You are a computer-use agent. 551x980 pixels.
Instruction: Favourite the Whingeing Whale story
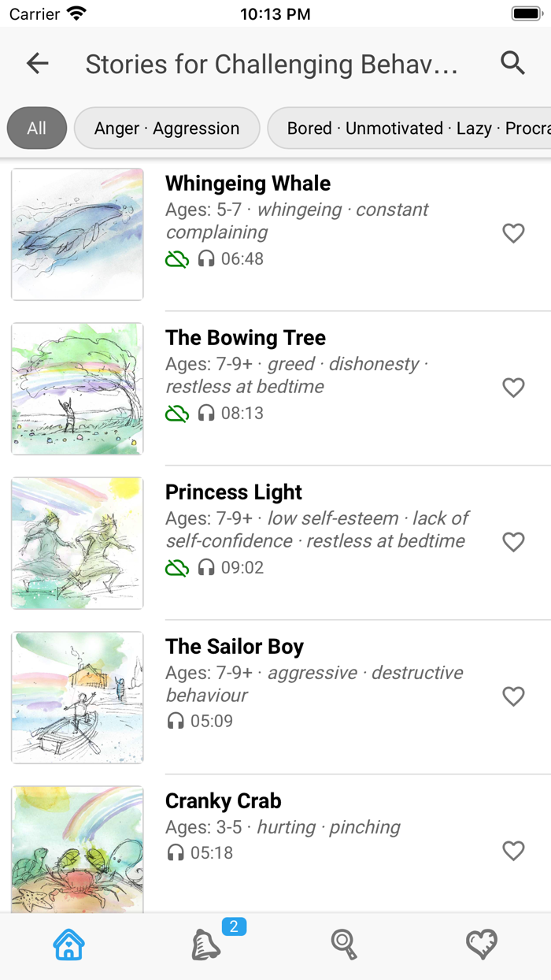513,233
